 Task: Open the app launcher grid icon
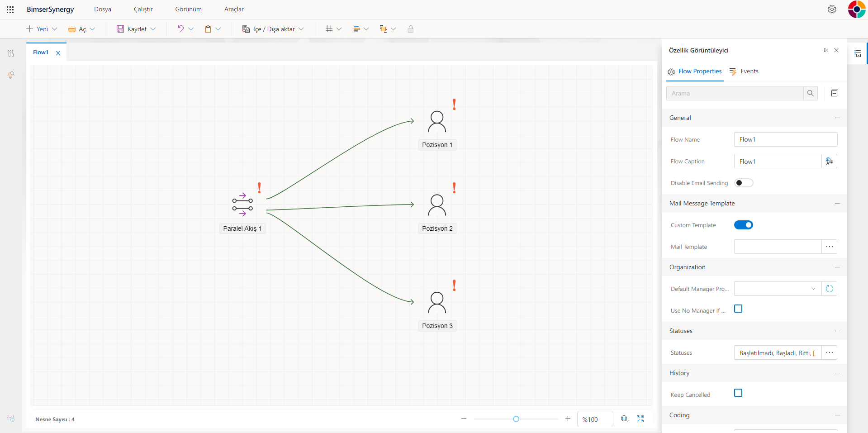(10, 10)
